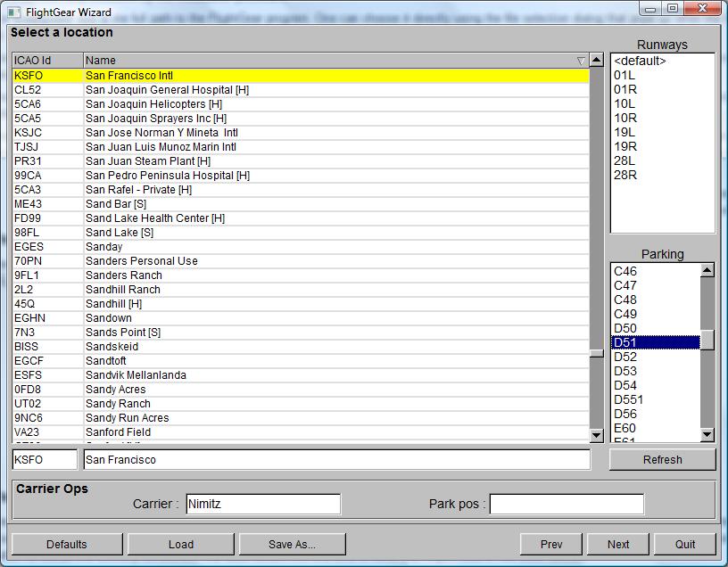Viewport: 728px width, 567px height.
Task: Select the Sand Bar [S] row
Action: tap(301, 204)
